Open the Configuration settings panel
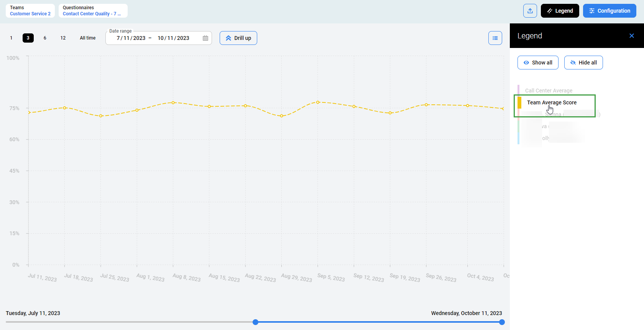The height and width of the screenshot is (330, 644). coord(609,11)
